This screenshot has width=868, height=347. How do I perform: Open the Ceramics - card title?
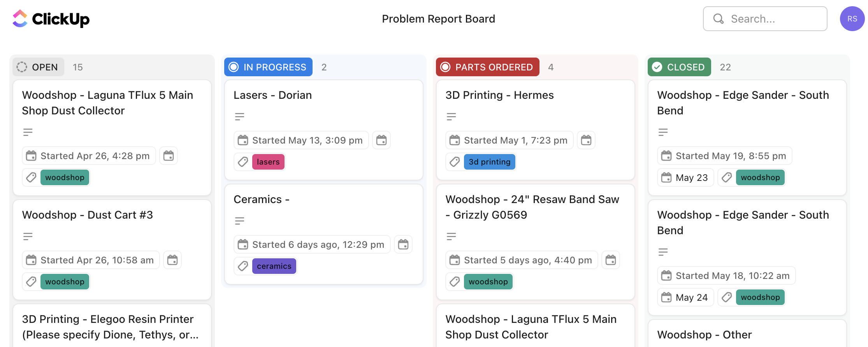[262, 199]
